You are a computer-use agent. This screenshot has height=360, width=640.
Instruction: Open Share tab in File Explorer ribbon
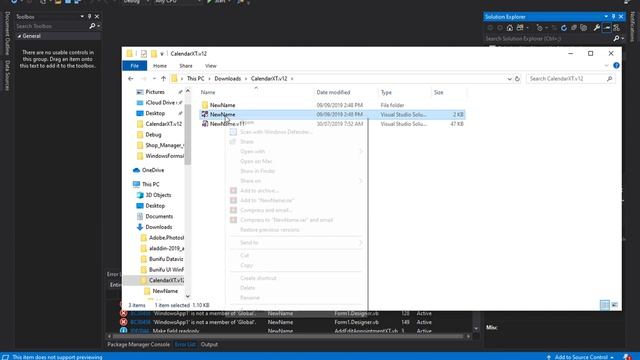pyautogui.click(x=186, y=66)
